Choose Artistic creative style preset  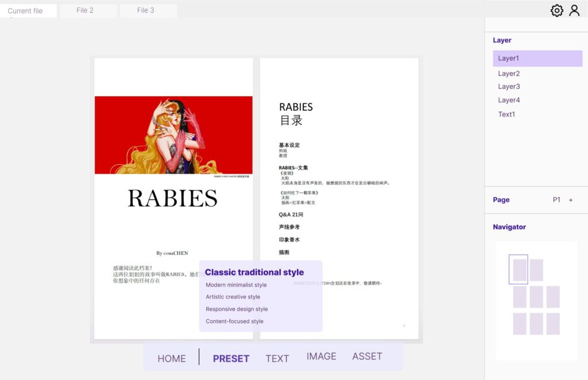(x=233, y=297)
